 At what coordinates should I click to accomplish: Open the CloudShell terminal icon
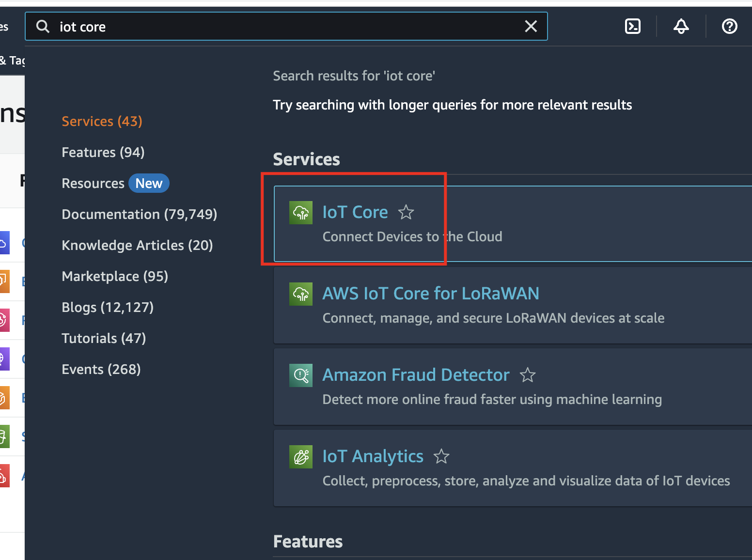pos(633,26)
